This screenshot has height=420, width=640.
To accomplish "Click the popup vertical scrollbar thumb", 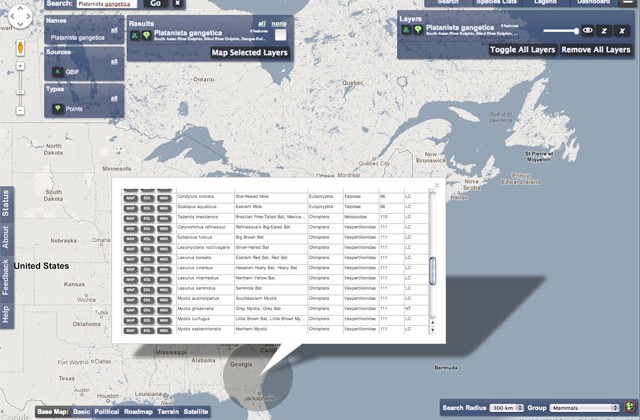I will (x=433, y=271).
